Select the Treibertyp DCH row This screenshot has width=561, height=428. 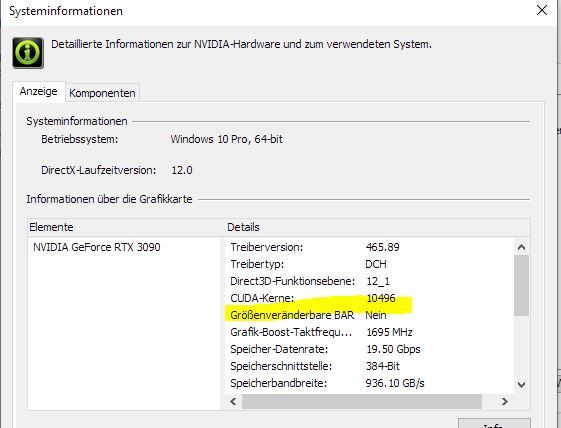coord(370,264)
